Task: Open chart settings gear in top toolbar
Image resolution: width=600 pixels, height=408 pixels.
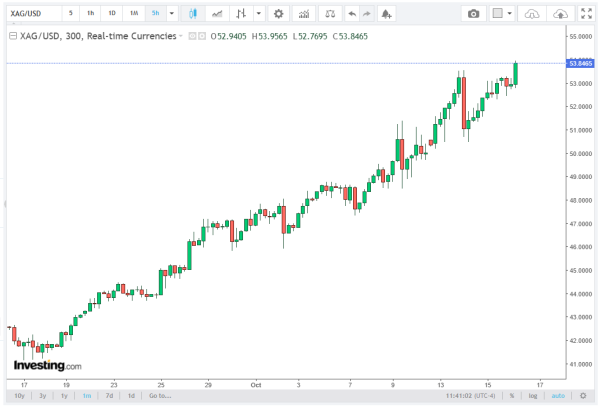Action: point(278,13)
